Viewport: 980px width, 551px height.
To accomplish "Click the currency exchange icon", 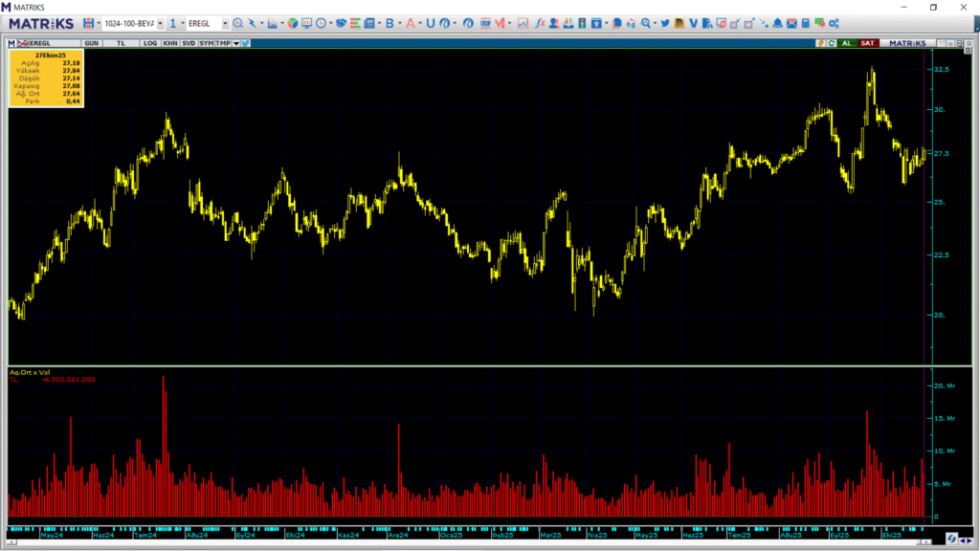I will coord(631,23).
